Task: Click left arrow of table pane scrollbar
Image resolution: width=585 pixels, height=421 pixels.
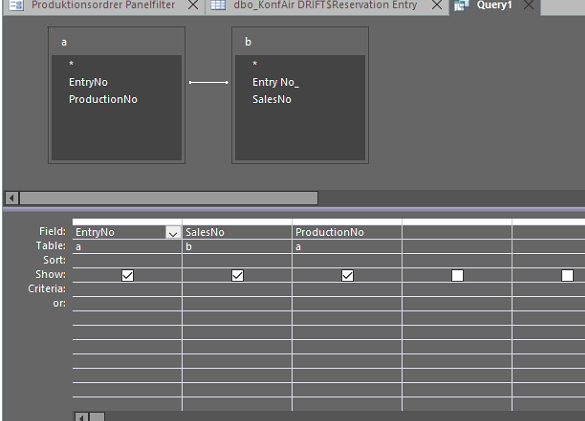Action: click(12, 198)
